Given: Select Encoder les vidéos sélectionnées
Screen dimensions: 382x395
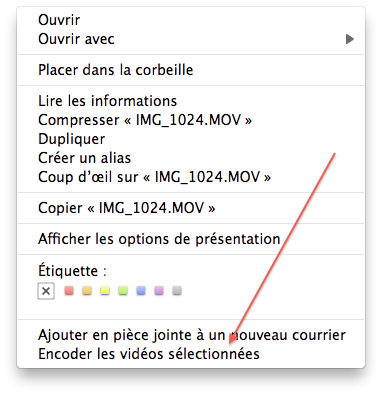Looking at the screenshot, I should 191,354.
